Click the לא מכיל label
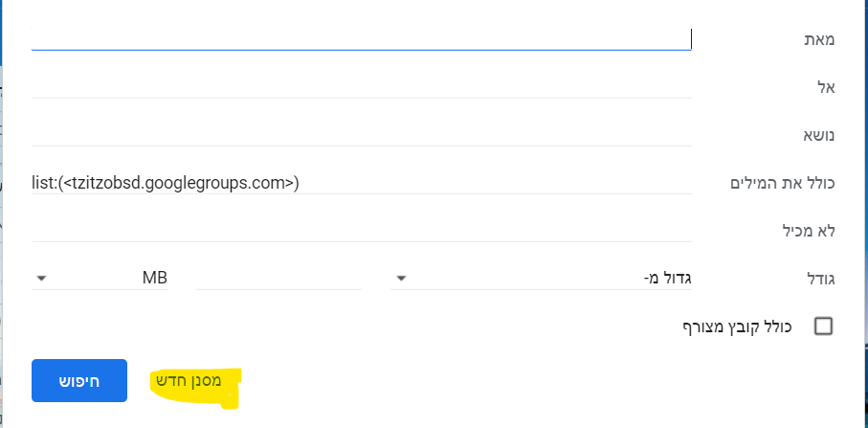868x428 pixels. click(809, 231)
